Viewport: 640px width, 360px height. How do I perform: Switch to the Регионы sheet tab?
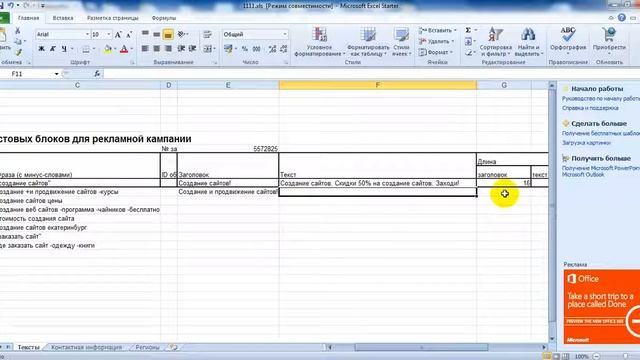(x=147, y=347)
